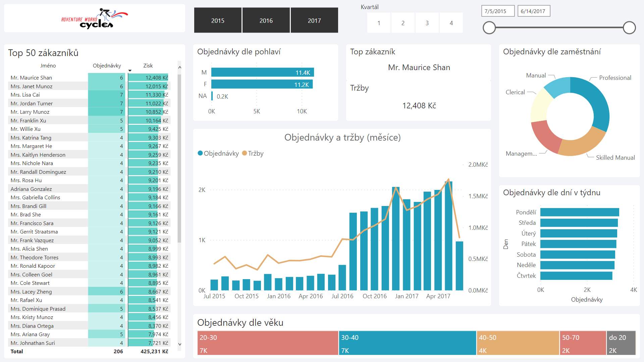Click the 20-30 age treemap block

(x=268, y=343)
